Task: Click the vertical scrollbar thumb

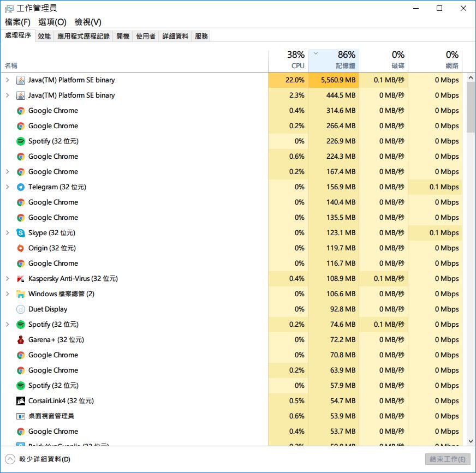Action: (471, 107)
